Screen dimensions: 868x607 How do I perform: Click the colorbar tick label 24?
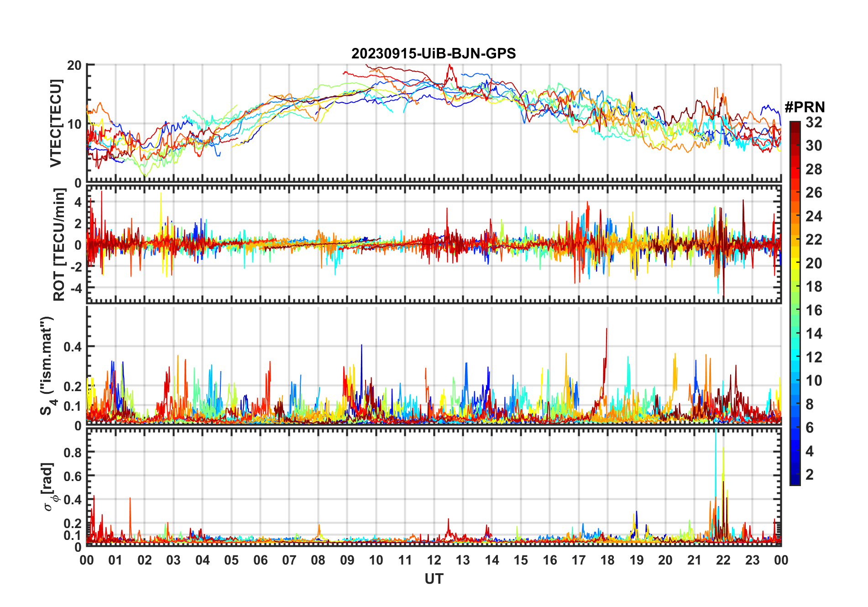coord(814,216)
